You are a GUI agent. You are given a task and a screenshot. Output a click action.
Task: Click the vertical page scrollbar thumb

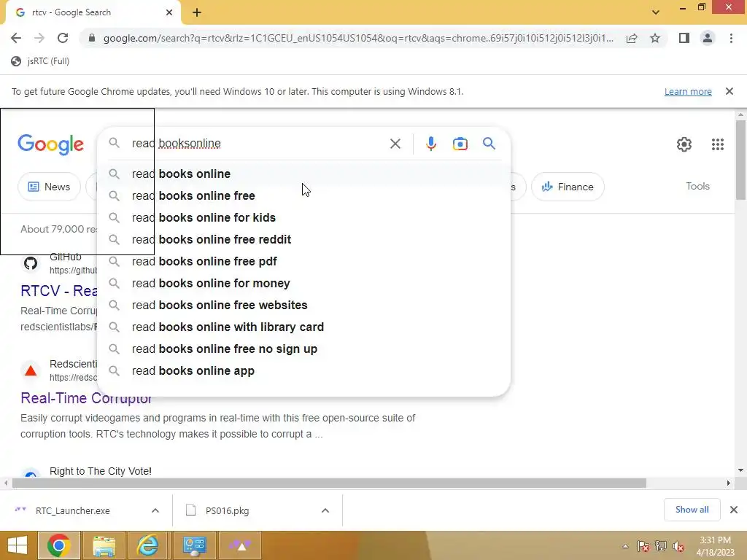point(741,159)
